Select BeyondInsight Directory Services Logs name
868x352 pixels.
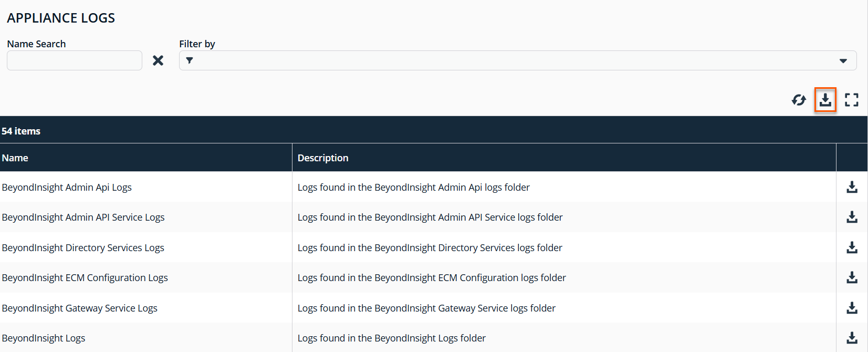[x=83, y=248]
